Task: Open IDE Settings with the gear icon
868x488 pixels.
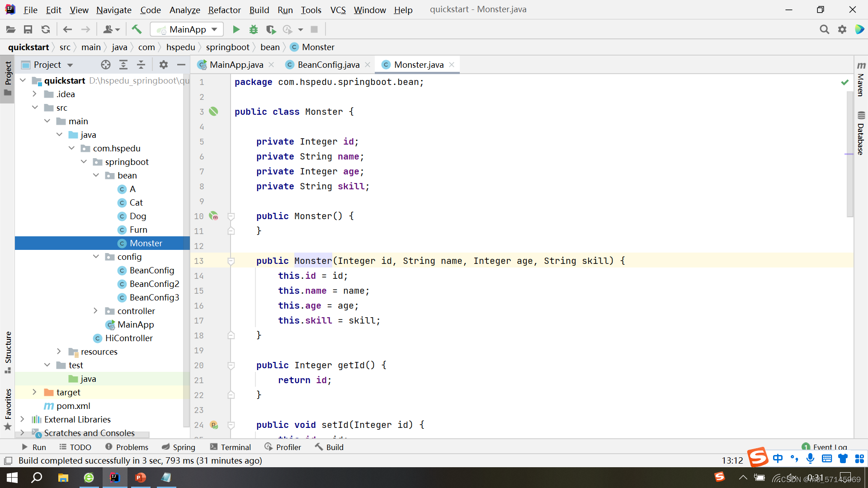Action: (x=842, y=29)
